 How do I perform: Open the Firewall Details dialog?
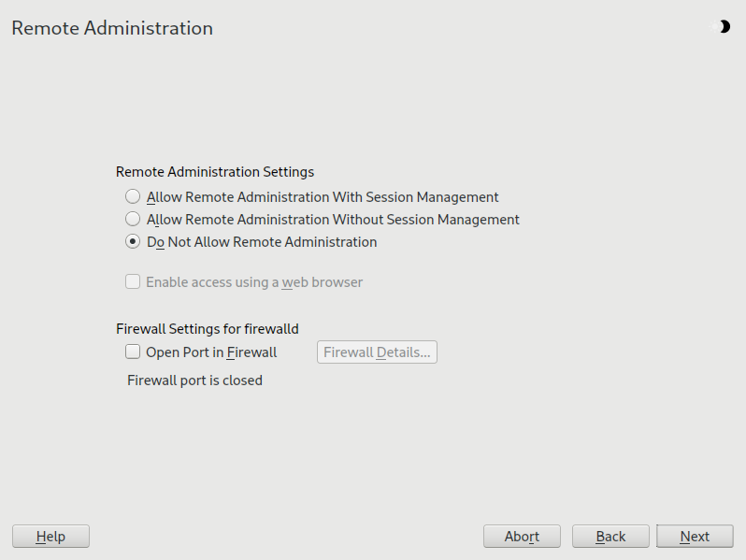pyautogui.click(x=377, y=352)
